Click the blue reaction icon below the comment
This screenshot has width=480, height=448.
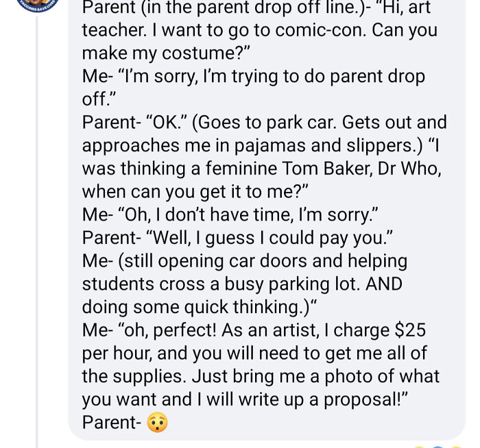click(x=437, y=445)
